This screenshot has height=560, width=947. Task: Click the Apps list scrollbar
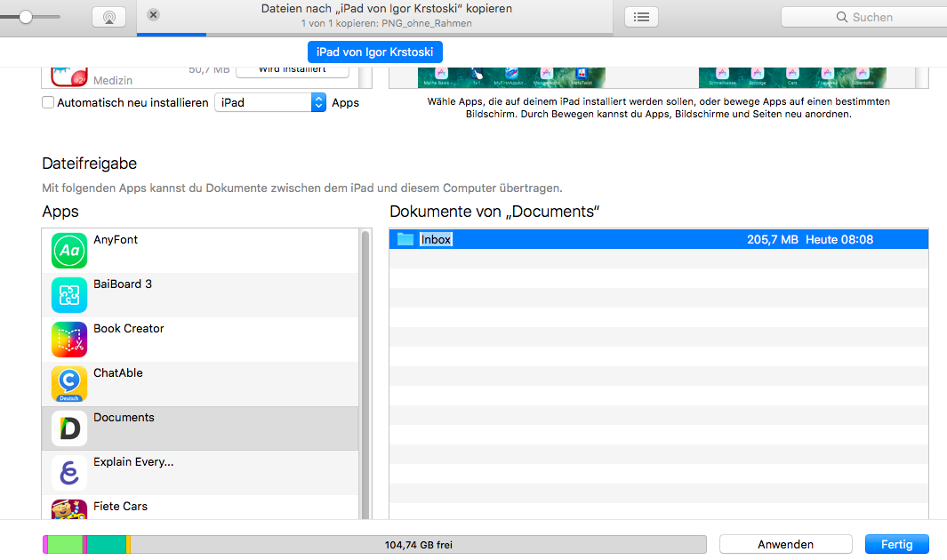[365, 374]
